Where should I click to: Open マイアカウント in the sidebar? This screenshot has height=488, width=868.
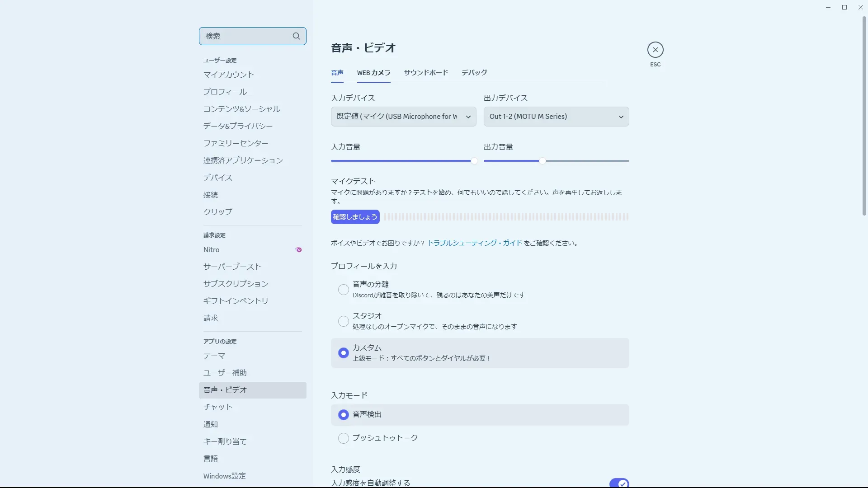point(228,75)
